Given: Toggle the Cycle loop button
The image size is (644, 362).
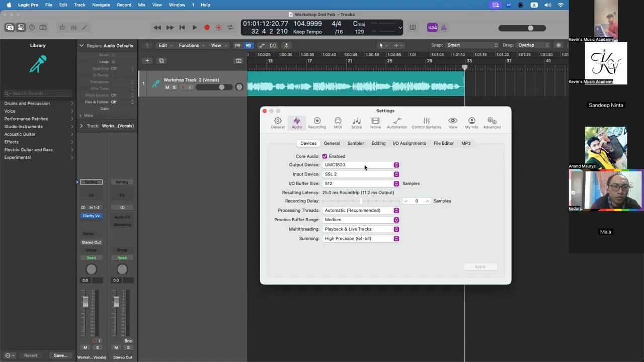Looking at the screenshot, I should 230,28.
